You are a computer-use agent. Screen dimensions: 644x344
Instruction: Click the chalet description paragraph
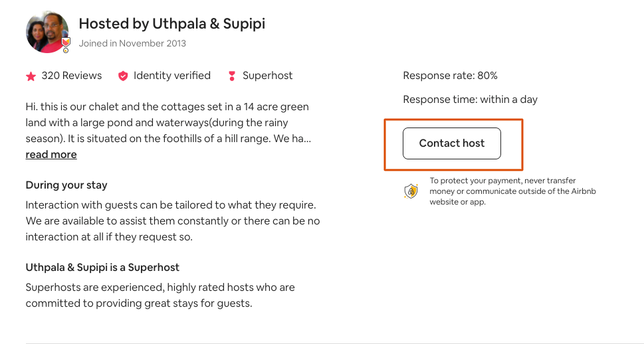tap(167, 123)
